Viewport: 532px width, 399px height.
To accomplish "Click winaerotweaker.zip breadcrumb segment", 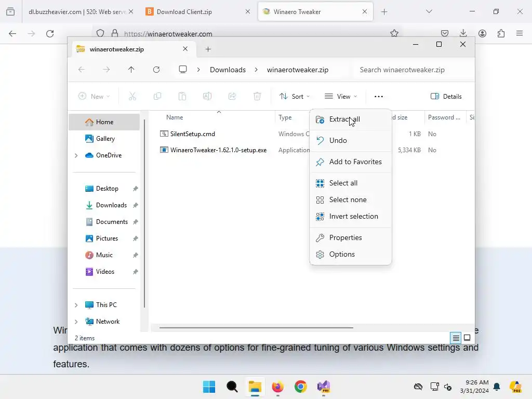I will [x=298, y=70].
